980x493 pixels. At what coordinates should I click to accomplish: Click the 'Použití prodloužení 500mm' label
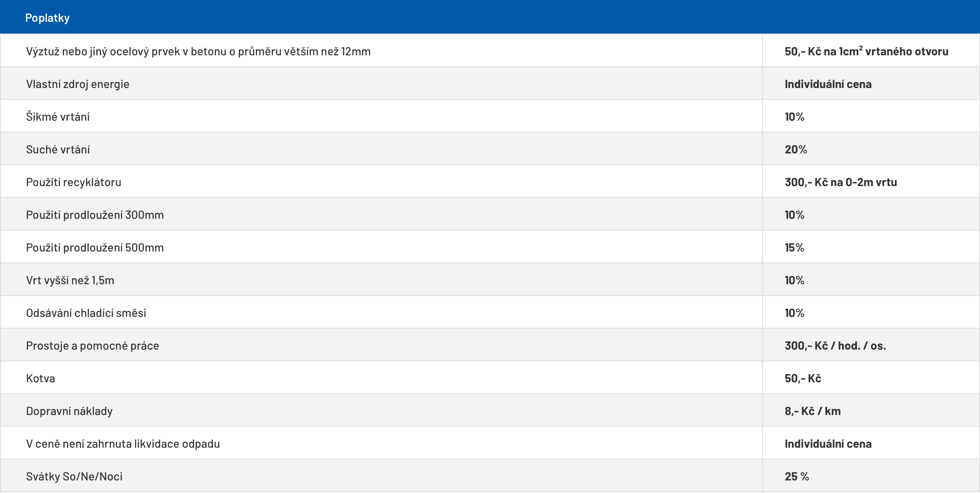95,248
